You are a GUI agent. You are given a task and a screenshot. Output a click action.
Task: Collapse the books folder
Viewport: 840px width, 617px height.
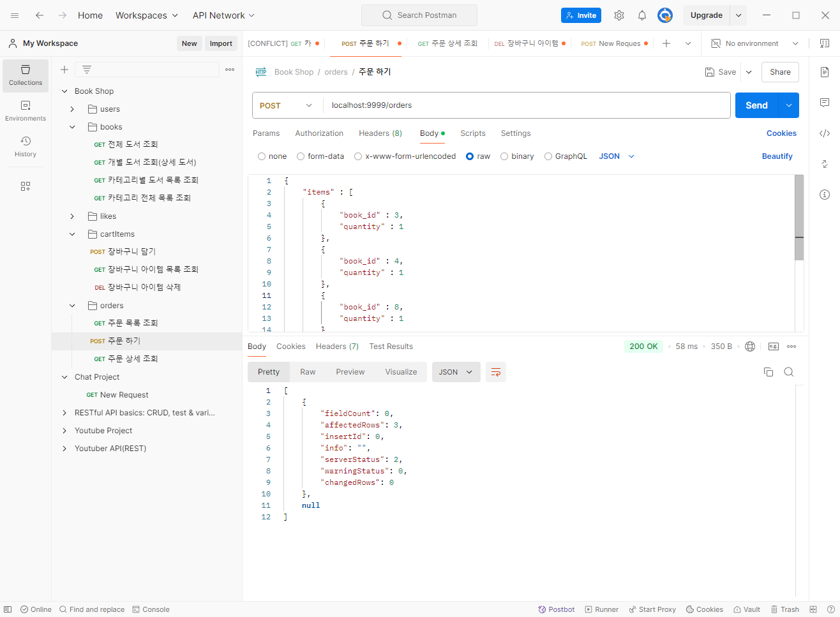72,127
